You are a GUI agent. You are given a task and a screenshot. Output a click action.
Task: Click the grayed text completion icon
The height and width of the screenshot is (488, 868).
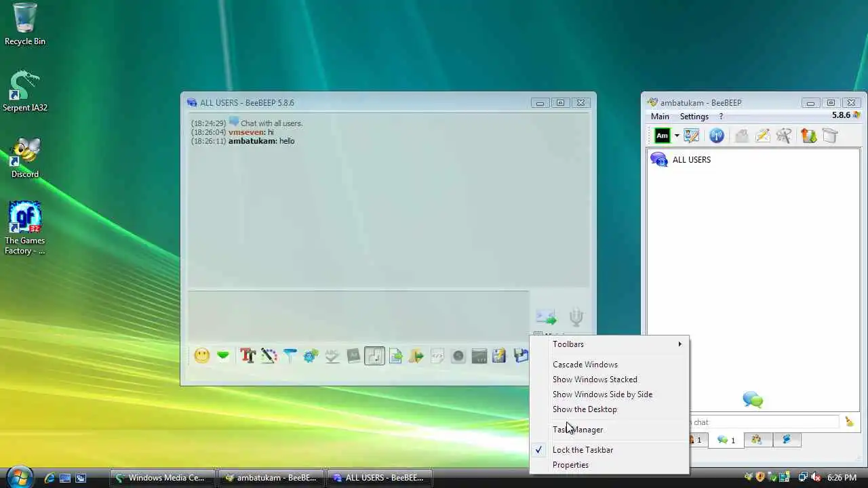353,355
